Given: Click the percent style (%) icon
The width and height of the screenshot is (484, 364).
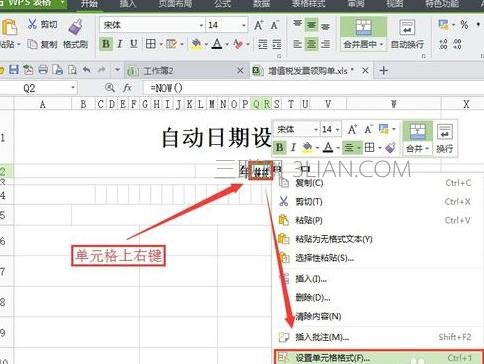Looking at the screenshot, I should click(464, 25).
